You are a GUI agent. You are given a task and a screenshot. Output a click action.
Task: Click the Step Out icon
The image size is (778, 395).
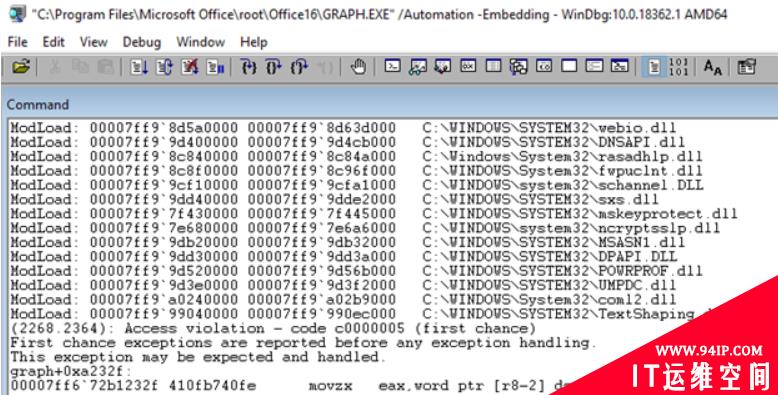pyautogui.click(x=299, y=66)
